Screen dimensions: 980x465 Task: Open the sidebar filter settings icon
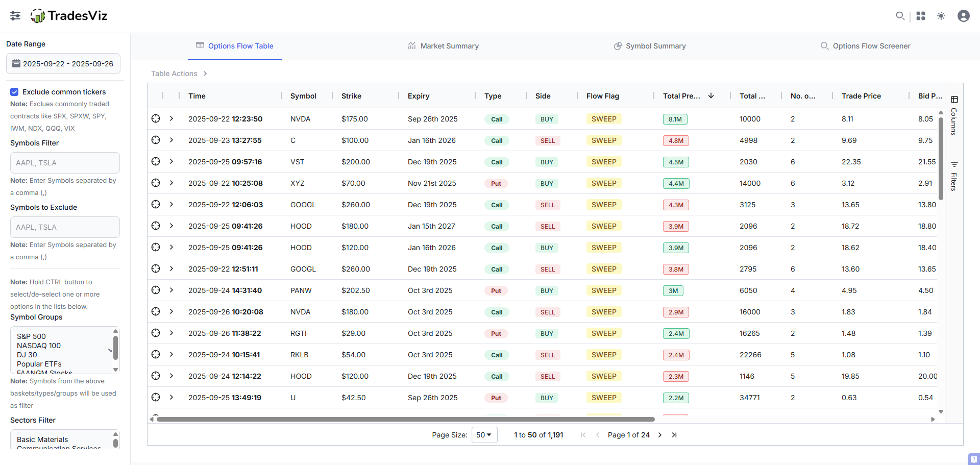coord(15,16)
